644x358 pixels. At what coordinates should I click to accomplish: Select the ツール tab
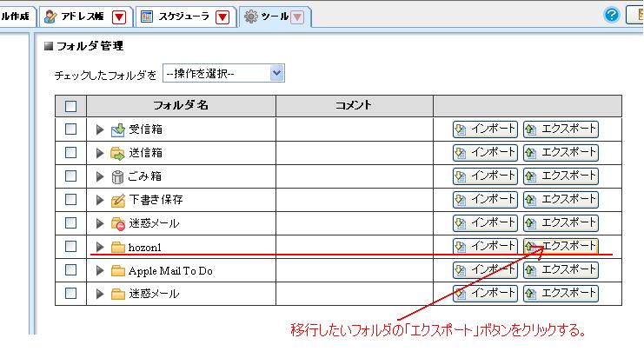(276, 17)
